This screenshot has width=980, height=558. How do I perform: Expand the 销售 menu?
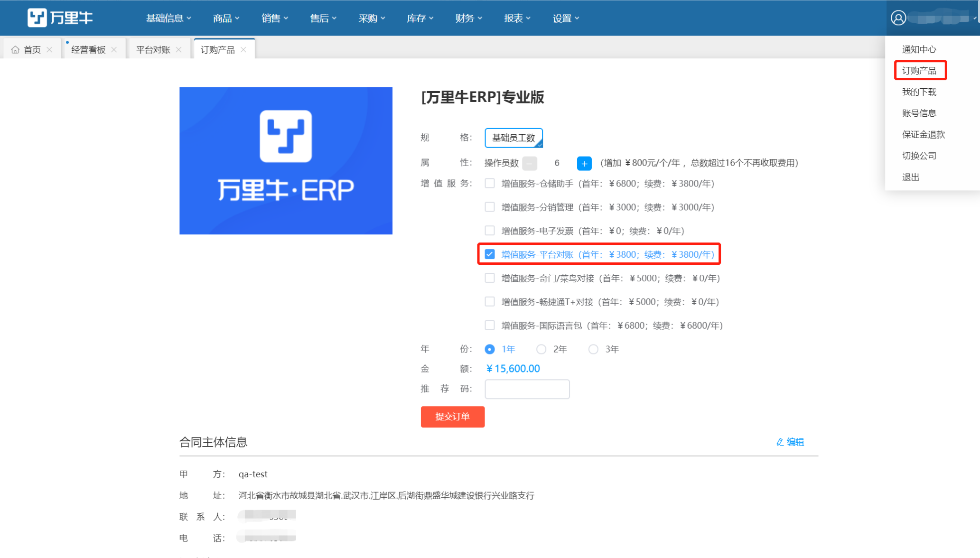pos(274,18)
